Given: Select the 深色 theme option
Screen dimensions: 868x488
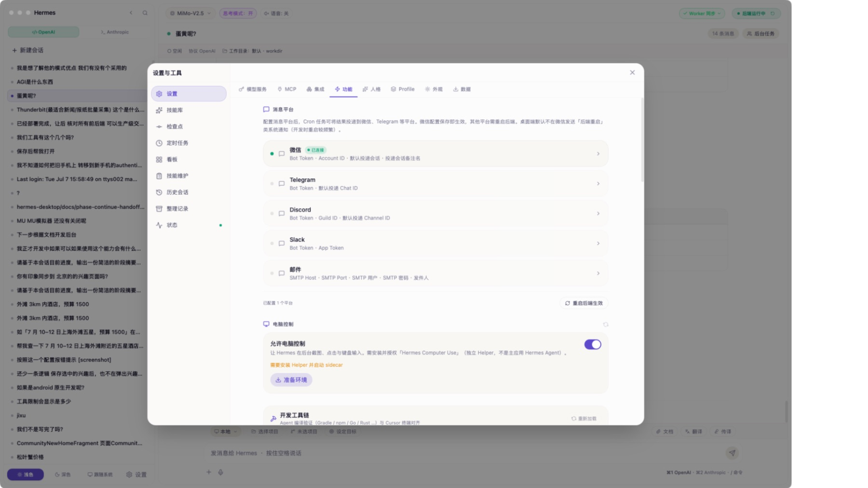Looking at the screenshot, I should 63,474.
